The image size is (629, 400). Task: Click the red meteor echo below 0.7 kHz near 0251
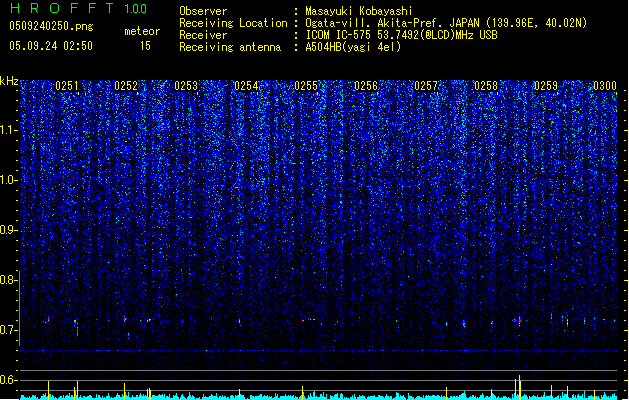click(x=77, y=331)
